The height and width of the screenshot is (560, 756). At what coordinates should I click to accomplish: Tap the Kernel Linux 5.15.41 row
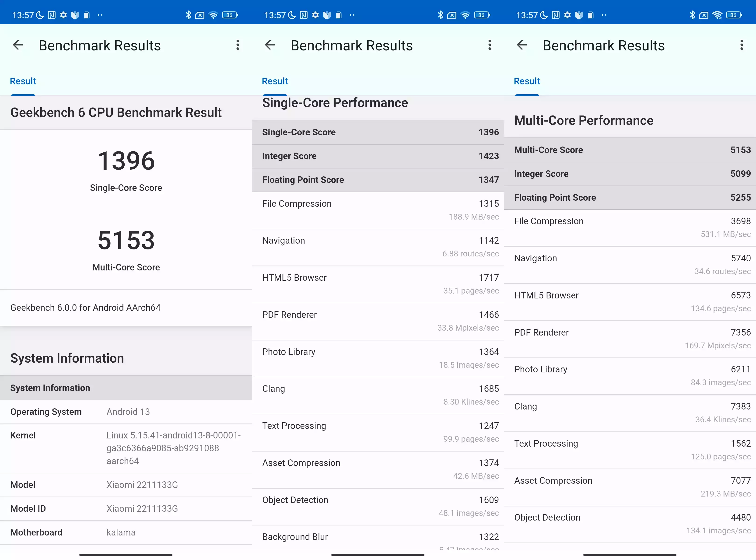(126, 448)
